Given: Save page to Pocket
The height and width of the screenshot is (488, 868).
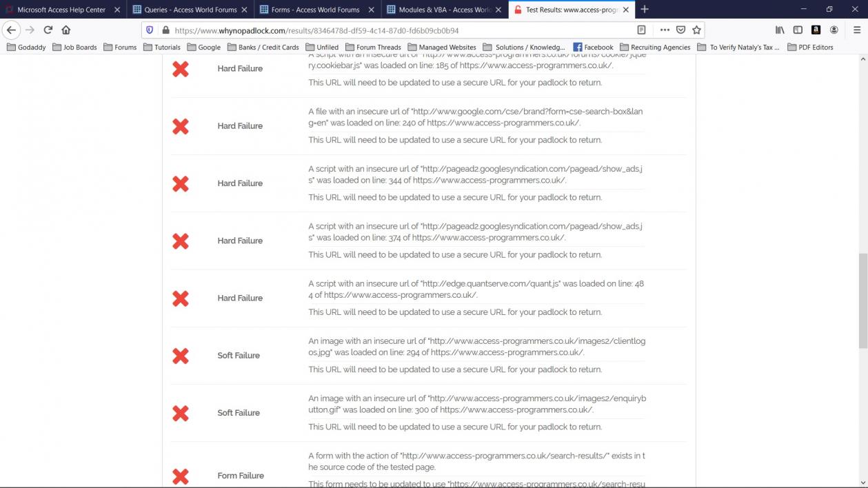Looking at the screenshot, I should click(x=680, y=30).
